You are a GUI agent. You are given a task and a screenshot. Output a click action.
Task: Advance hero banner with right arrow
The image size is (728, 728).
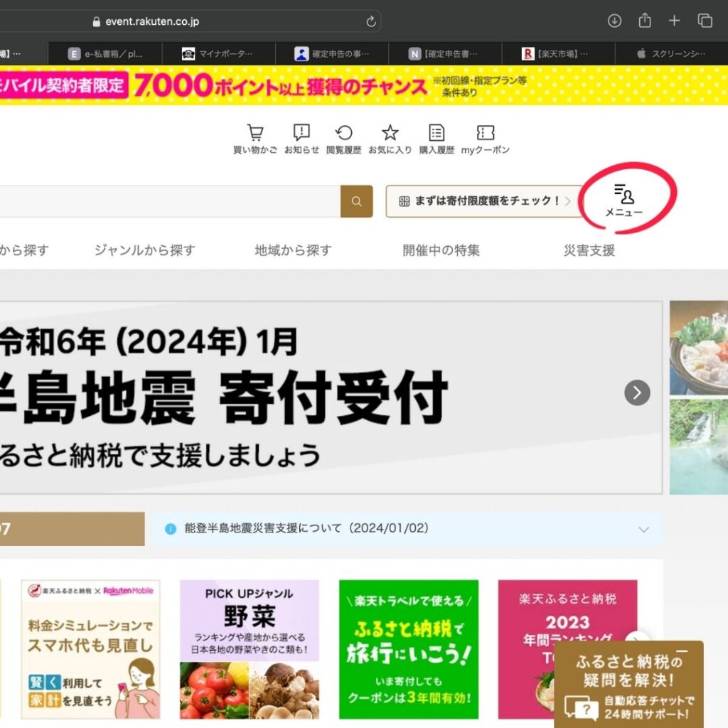(x=637, y=392)
